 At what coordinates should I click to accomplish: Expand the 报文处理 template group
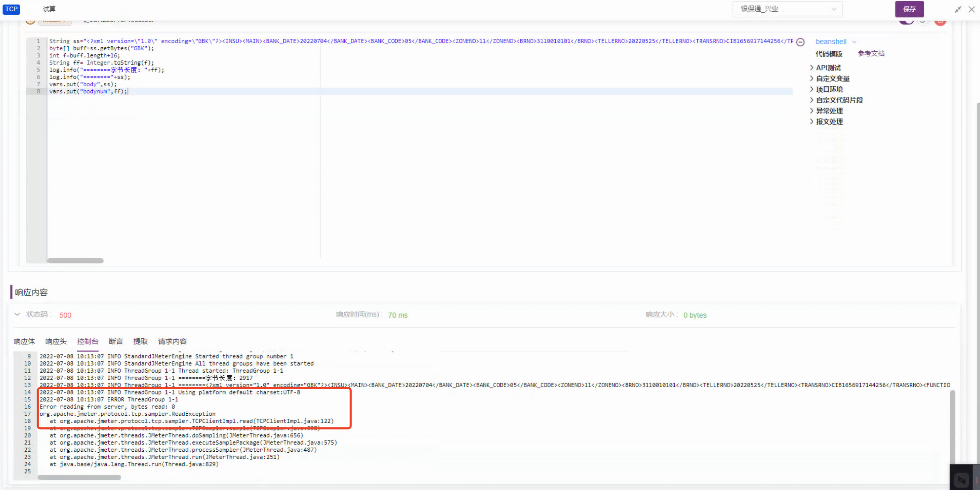(826, 121)
